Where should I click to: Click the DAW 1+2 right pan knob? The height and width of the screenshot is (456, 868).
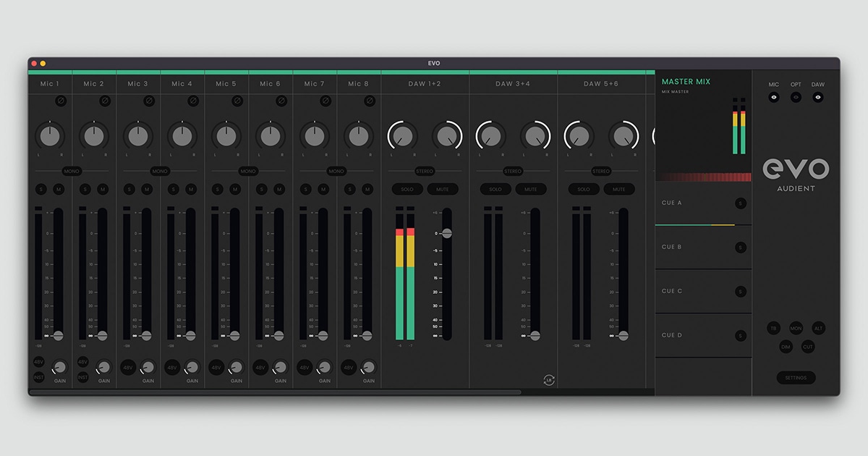point(447,135)
